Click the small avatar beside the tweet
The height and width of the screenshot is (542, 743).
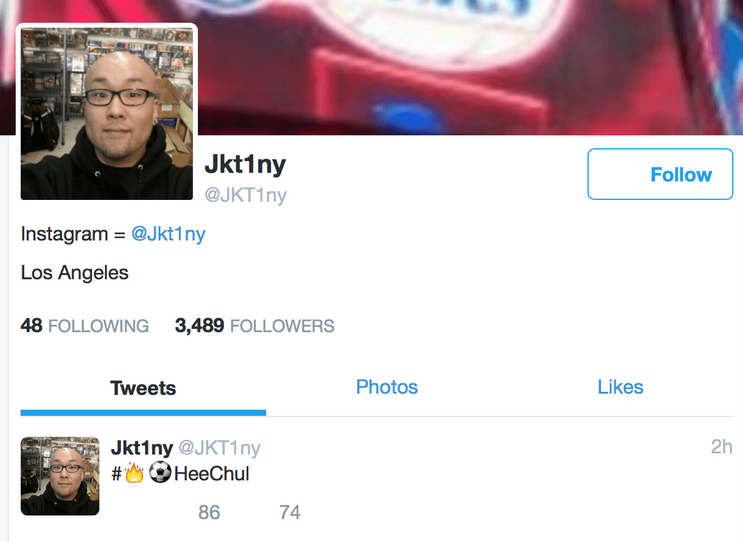60,476
